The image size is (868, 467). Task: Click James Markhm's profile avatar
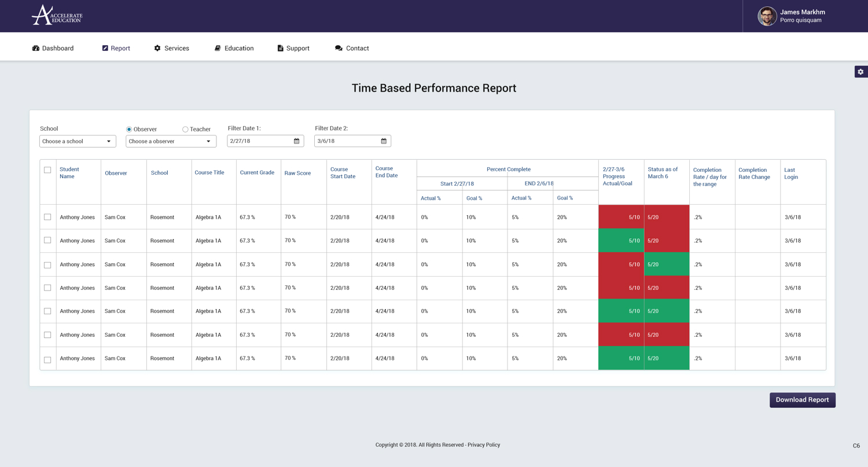[767, 16]
